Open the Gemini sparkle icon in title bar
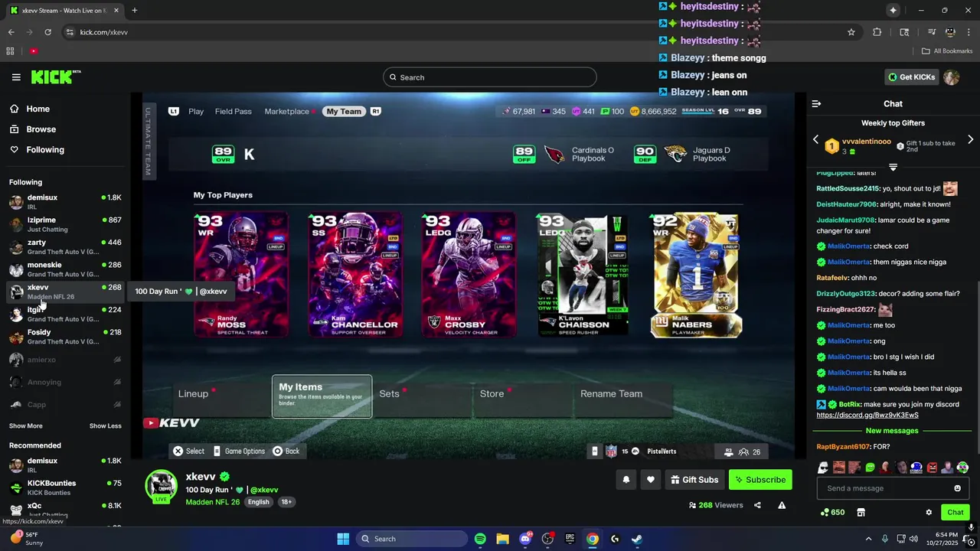 coord(893,10)
